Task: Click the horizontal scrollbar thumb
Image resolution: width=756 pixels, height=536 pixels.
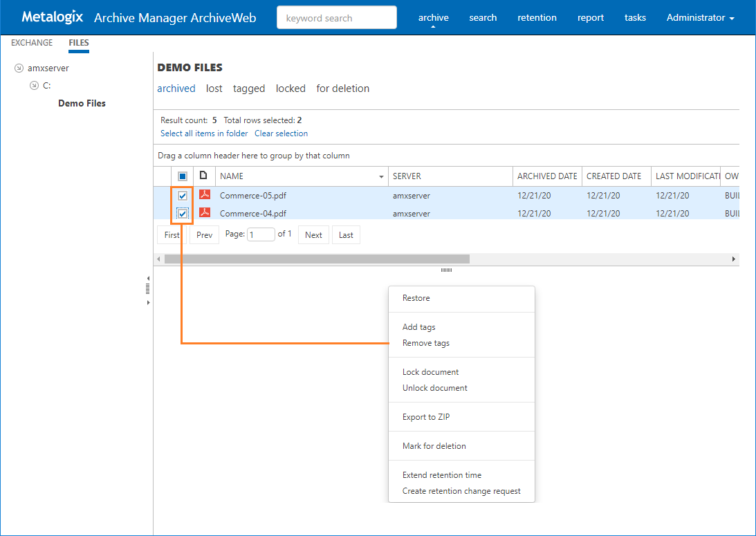Action: click(317, 259)
